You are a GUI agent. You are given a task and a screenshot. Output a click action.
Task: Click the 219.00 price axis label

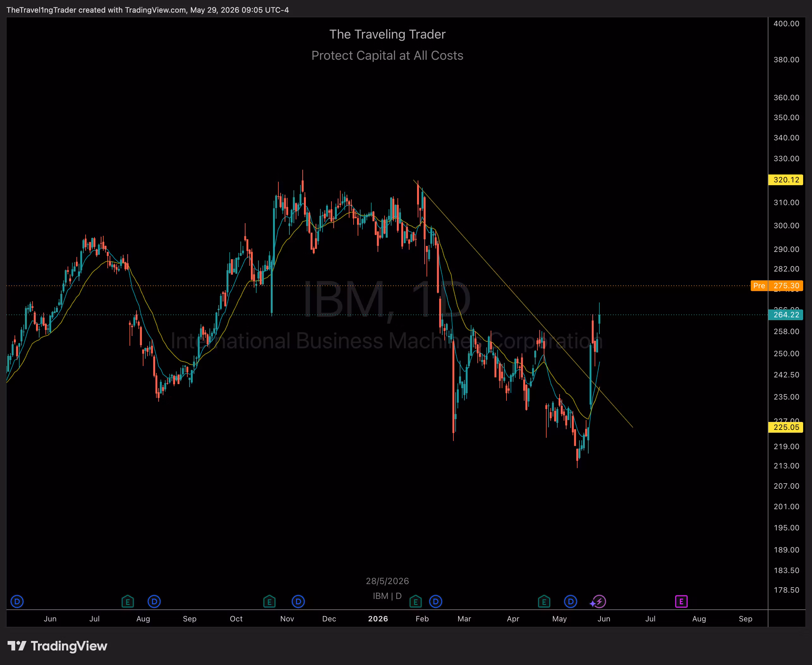[x=786, y=447]
